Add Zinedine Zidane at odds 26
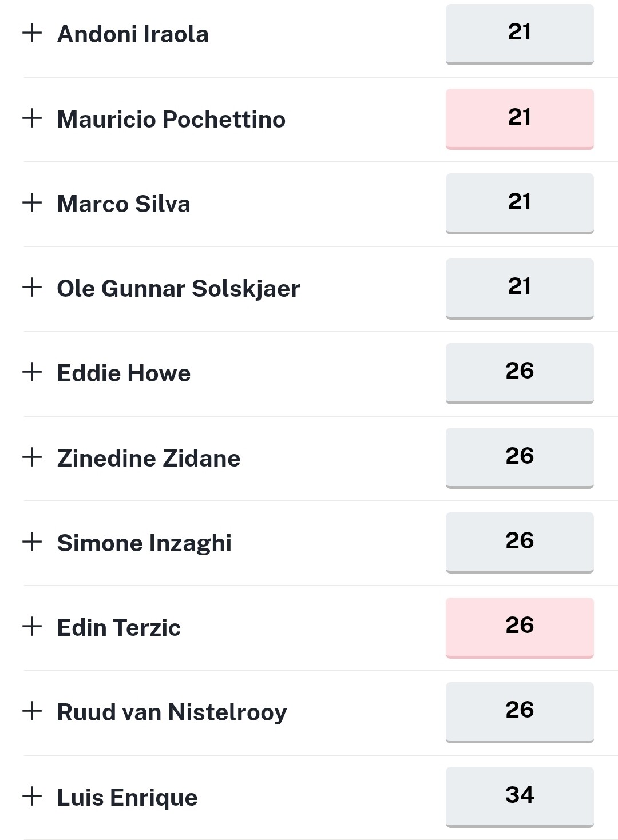 (520, 457)
